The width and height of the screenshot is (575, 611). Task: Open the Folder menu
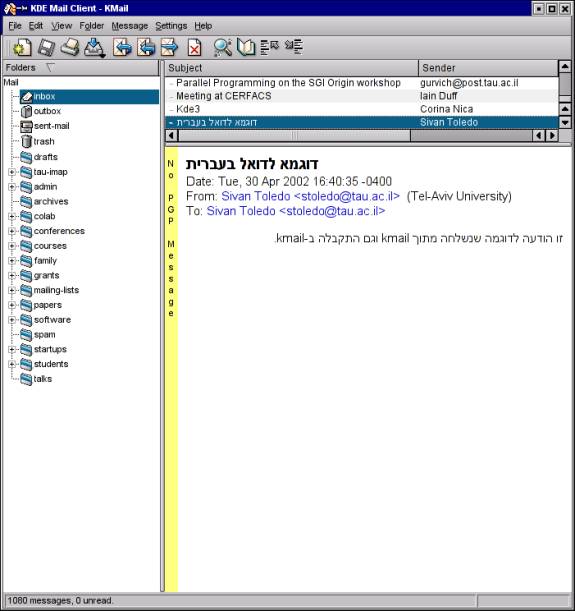coord(92,26)
